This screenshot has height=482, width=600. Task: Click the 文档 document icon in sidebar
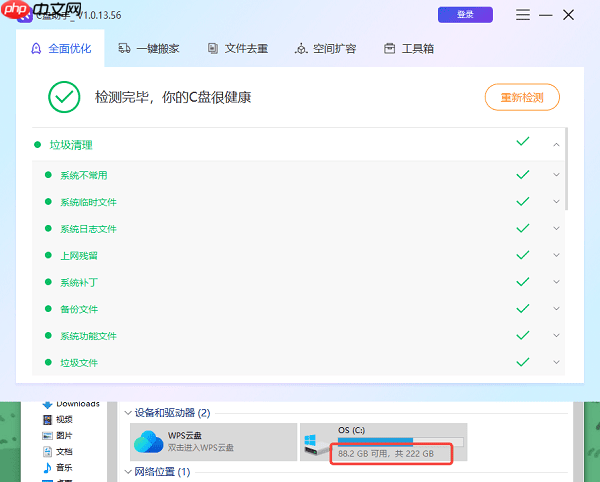(x=47, y=451)
